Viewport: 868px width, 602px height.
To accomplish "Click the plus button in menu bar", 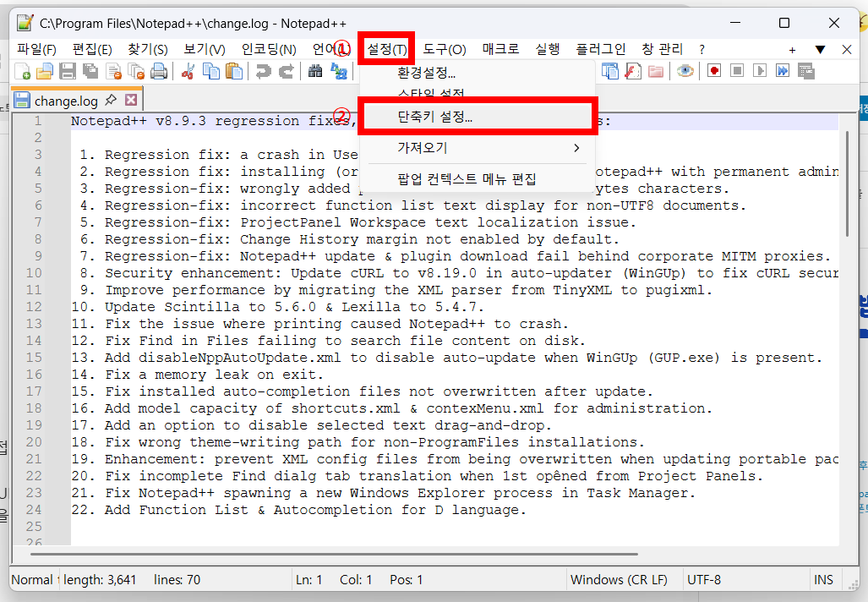I will point(792,51).
